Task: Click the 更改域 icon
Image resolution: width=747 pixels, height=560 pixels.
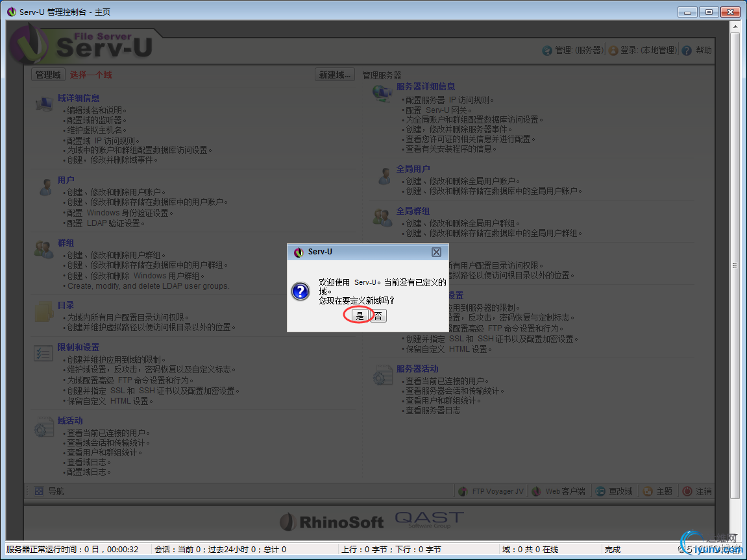Action: click(600, 491)
